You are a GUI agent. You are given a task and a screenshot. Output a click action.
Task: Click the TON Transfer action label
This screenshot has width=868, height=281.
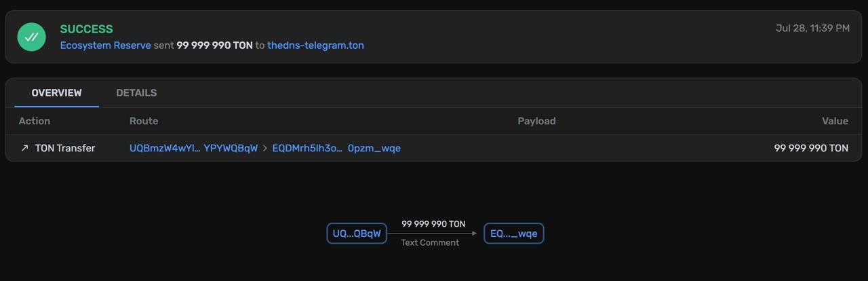coord(65,148)
